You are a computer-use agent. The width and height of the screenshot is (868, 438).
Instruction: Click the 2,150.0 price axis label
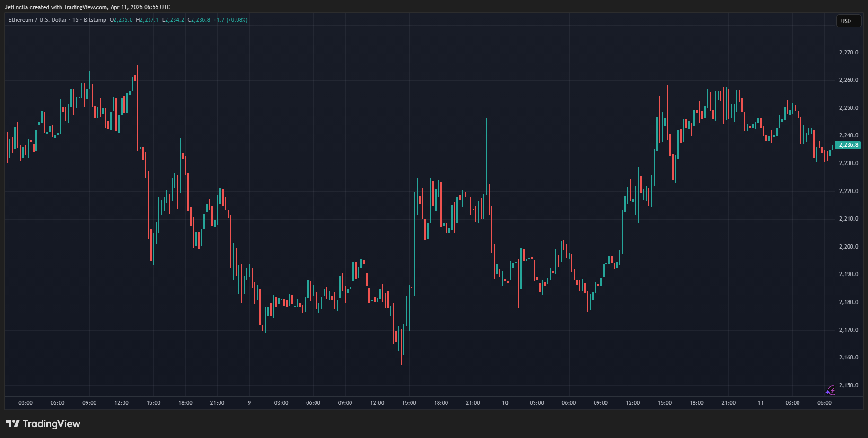pos(848,385)
